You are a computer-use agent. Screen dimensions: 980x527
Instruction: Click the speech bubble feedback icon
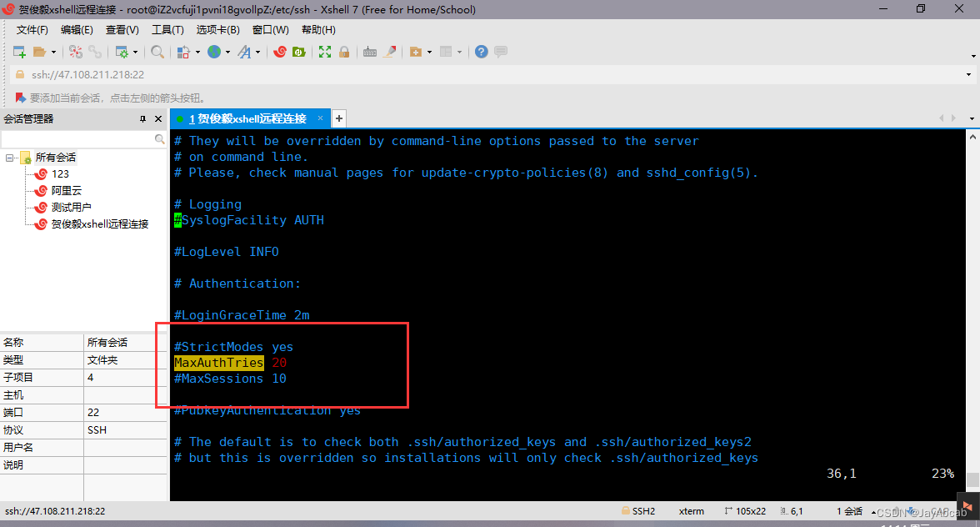(501, 52)
